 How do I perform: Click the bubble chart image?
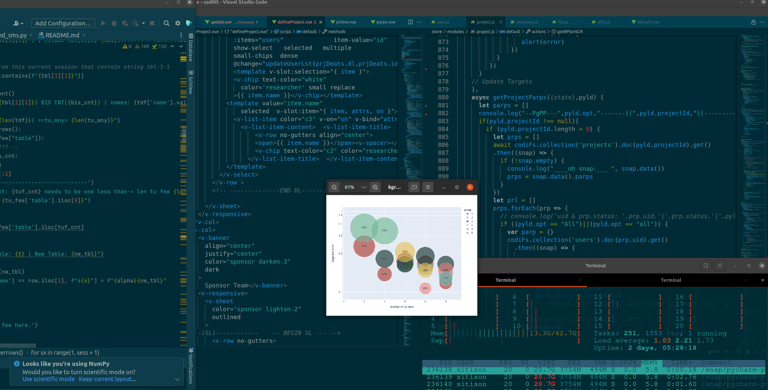pos(402,255)
